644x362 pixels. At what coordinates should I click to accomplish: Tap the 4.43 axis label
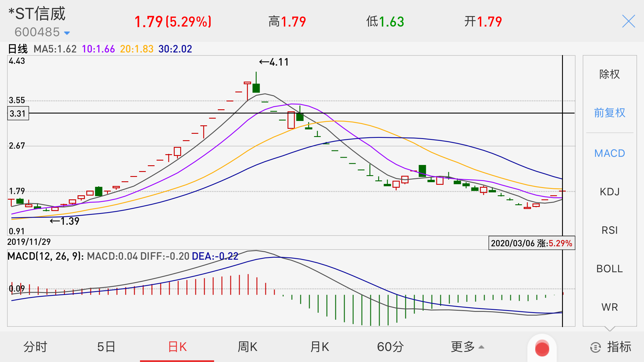(x=17, y=61)
